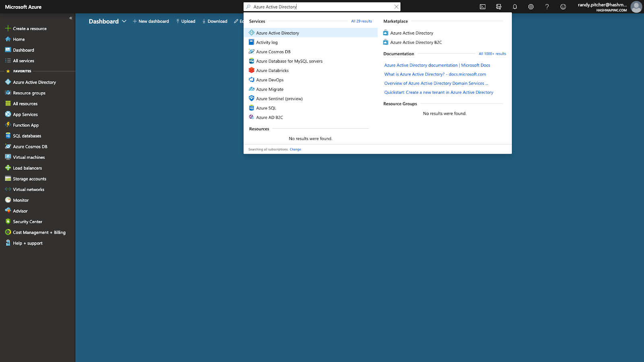This screenshot has height=362, width=644.
Task: Open Cost Management + Billing
Action: point(39,232)
